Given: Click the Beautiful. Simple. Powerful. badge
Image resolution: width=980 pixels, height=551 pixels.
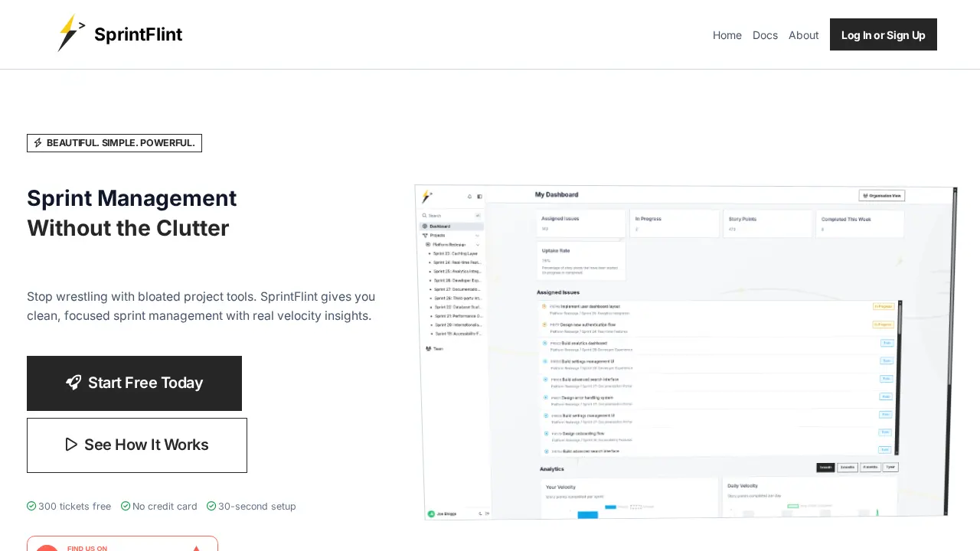Looking at the screenshot, I should click(114, 143).
